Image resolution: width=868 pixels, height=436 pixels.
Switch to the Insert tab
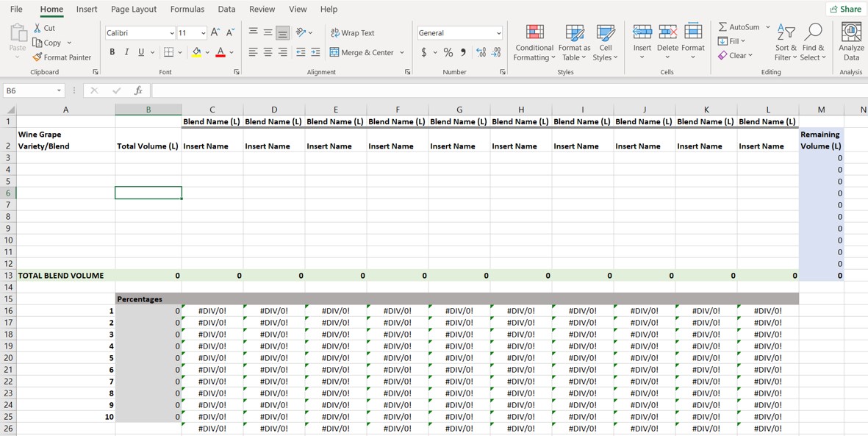[87, 9]
